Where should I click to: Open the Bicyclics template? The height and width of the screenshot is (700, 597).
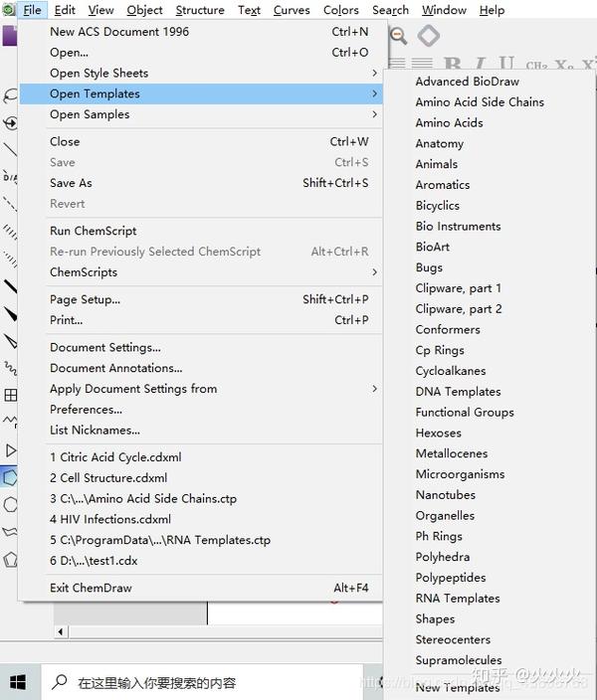point(490,206)
